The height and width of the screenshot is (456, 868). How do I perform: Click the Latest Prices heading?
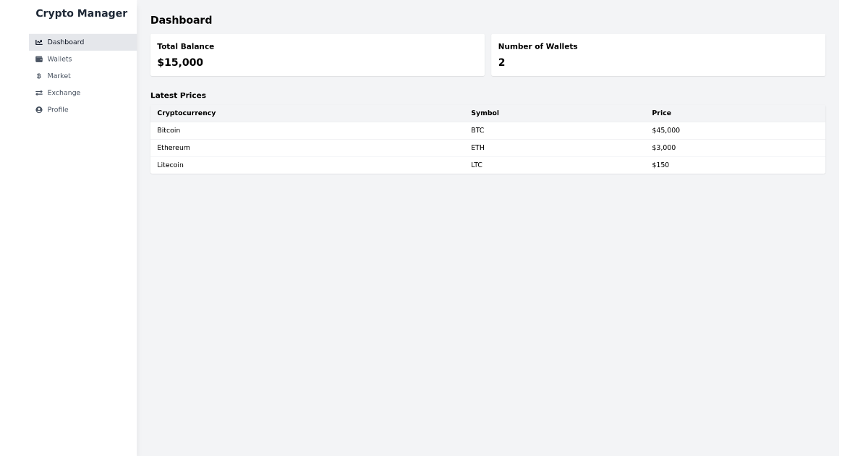pyautogui.click(x=178, y=95)
